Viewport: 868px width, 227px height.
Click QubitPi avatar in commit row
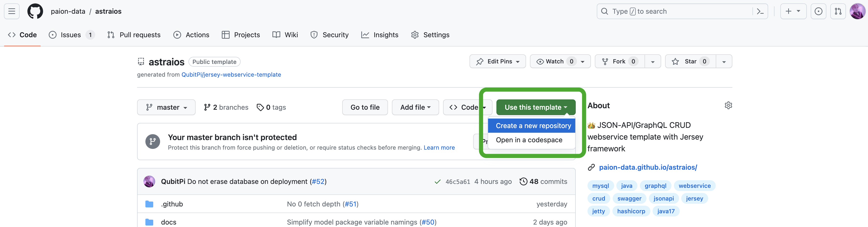149,181
